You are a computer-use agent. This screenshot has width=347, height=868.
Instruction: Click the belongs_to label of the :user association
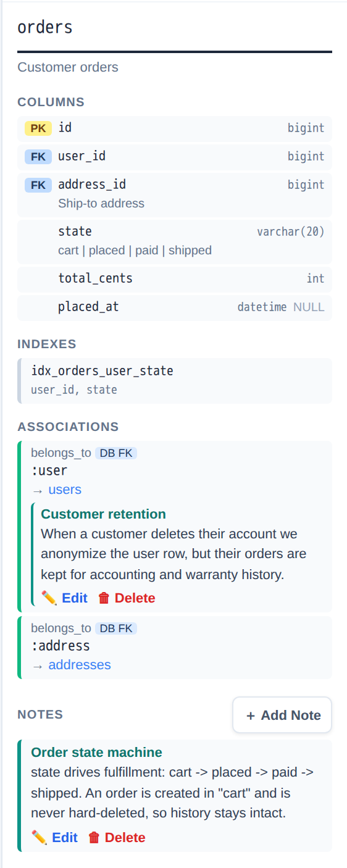pyautogui.click(x=61, y=453)
